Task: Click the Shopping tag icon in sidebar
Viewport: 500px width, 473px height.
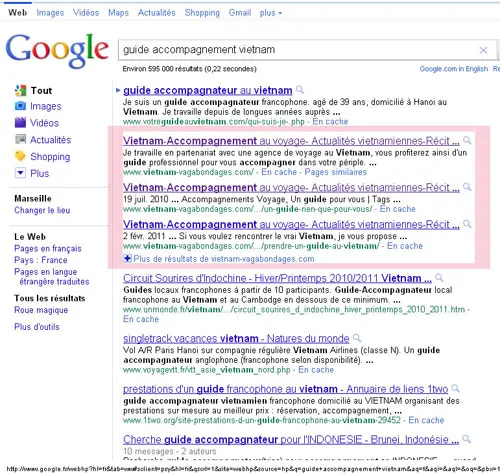Action: point(20,156)
